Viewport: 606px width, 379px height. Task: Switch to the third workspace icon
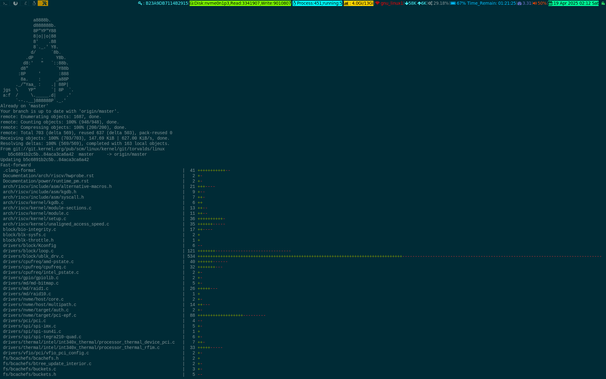click(x=26, y=3)
